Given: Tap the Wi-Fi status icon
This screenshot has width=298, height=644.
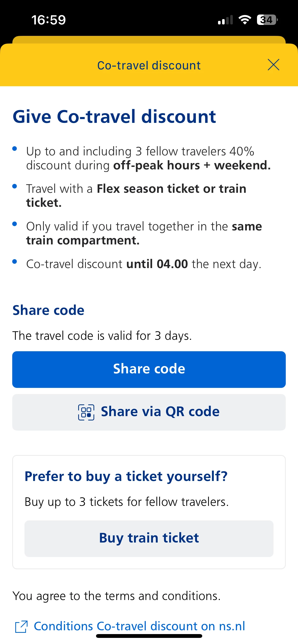Looking at the screenshot, I should tap(245, 20).
